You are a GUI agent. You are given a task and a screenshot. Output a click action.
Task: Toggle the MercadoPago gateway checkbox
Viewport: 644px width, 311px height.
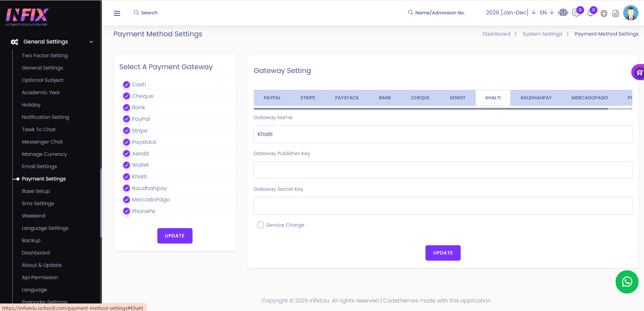(x=127, y=199)
